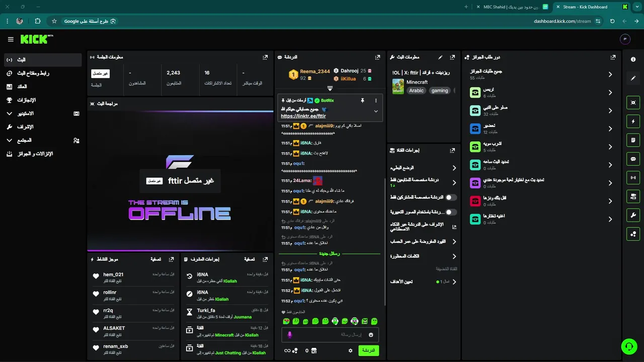Expand followers-only chat setting
This screenshot has width=644, height=362.
click(423, 182)
